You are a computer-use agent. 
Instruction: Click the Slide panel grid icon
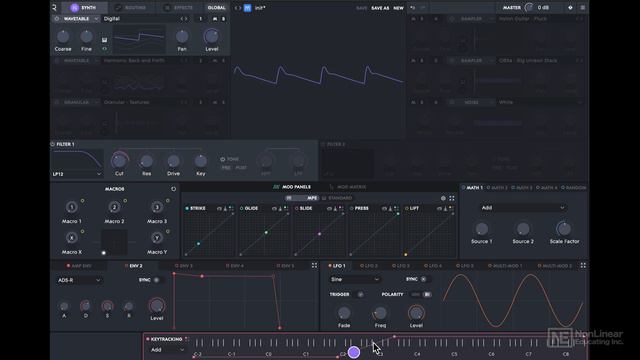(x=341, y=209)
